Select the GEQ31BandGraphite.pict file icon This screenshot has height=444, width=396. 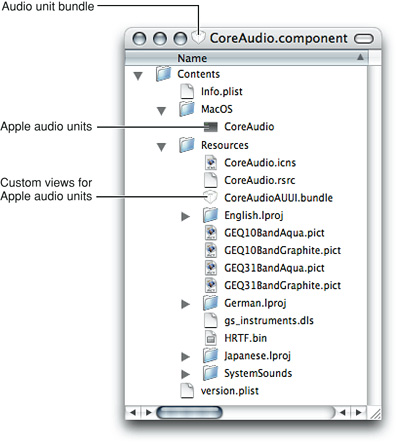coord(211,285)
